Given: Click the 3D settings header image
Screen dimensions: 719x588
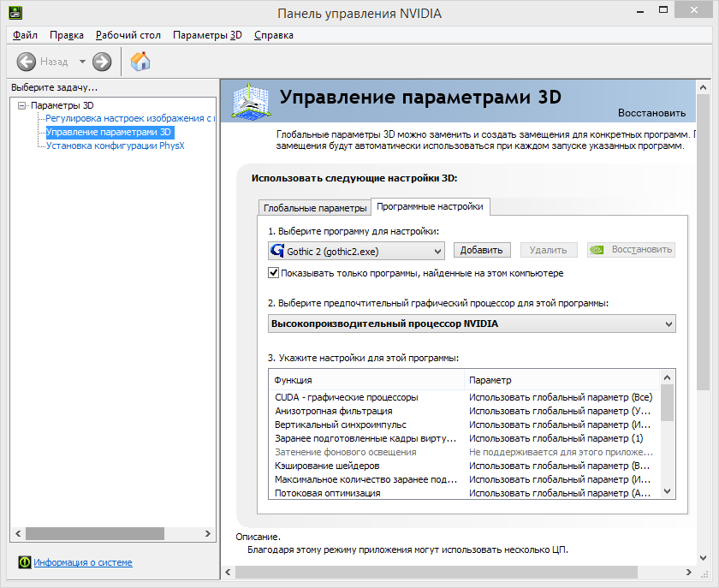Looking at the screenshot, I should [x=250, y=102].
